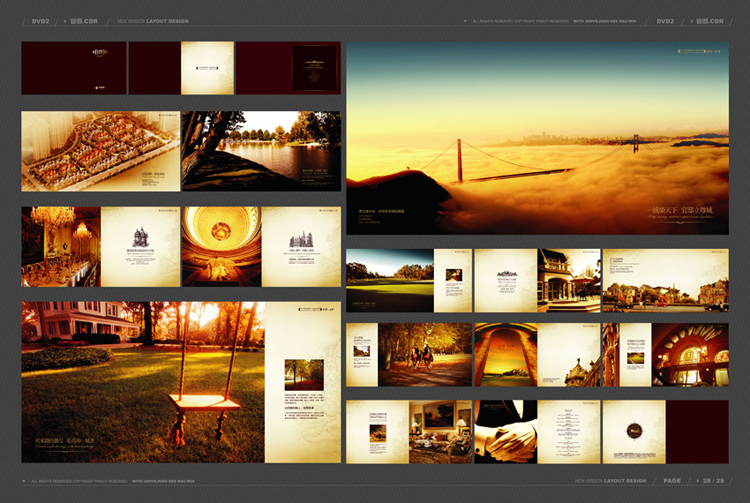Select the villa terrace with umbrella spread

click(x=537, y=281)
